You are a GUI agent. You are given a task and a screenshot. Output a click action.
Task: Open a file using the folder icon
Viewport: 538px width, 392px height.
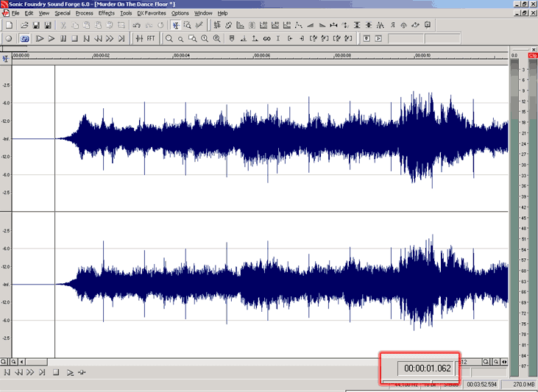tap(24, 25)
